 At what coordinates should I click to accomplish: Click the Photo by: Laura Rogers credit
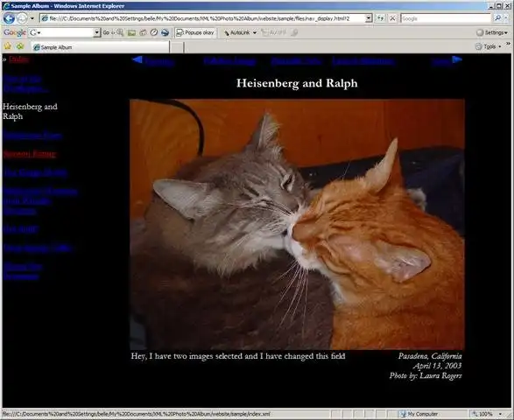point(426,375)
